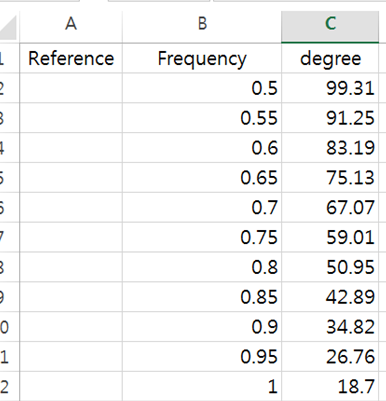Select cell containing 99.31

(x=330, y=88)
